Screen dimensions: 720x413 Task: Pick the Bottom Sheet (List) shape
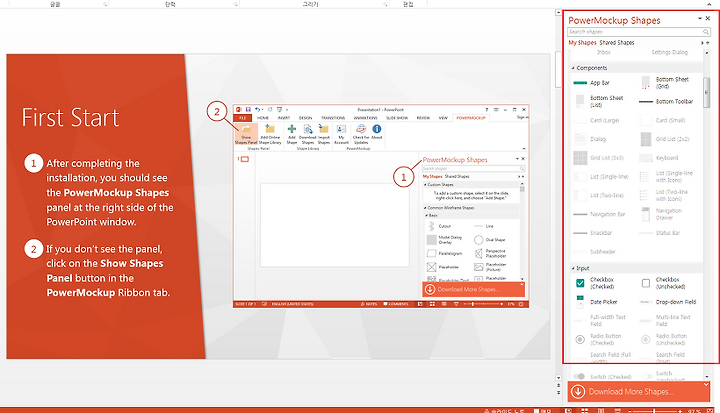(x=599, y=102)
